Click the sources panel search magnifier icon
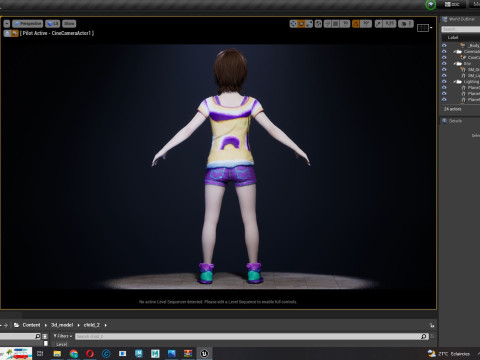The width and height of the screenshot is (480, 360). pos(38,336)
